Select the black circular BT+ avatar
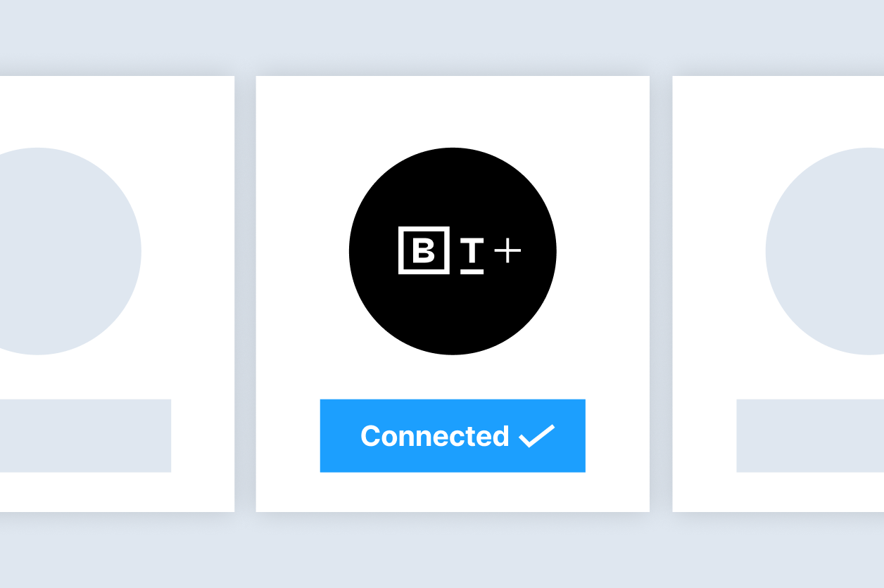 (x=453, y=251)
